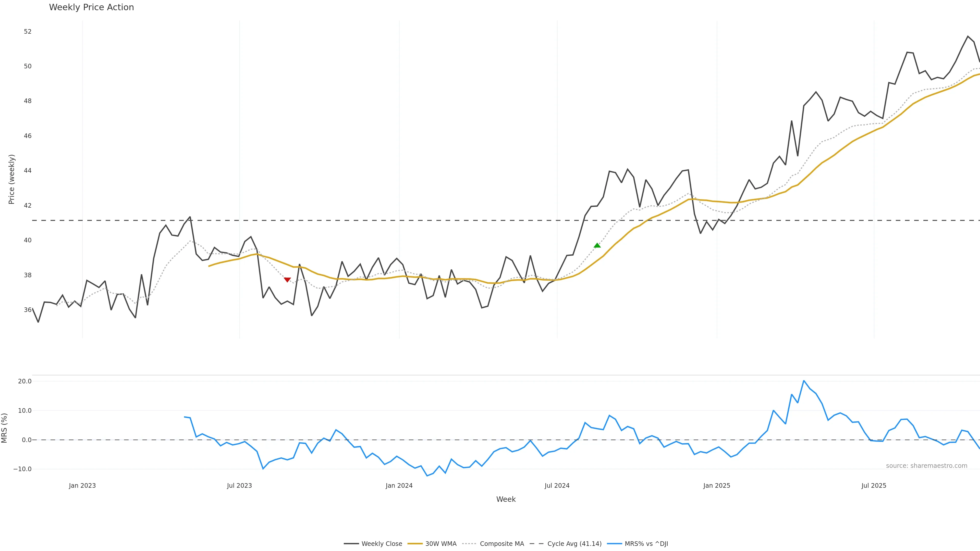Click the red down-triangle sell marker
Image resolution: width=980 pixels, height=551 pixels.
pyautogui.click(x=287, y=280)
